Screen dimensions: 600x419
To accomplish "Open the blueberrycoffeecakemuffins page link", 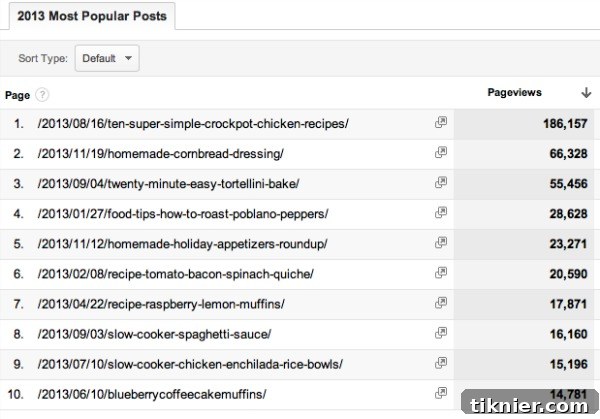I will pos(150,394).
